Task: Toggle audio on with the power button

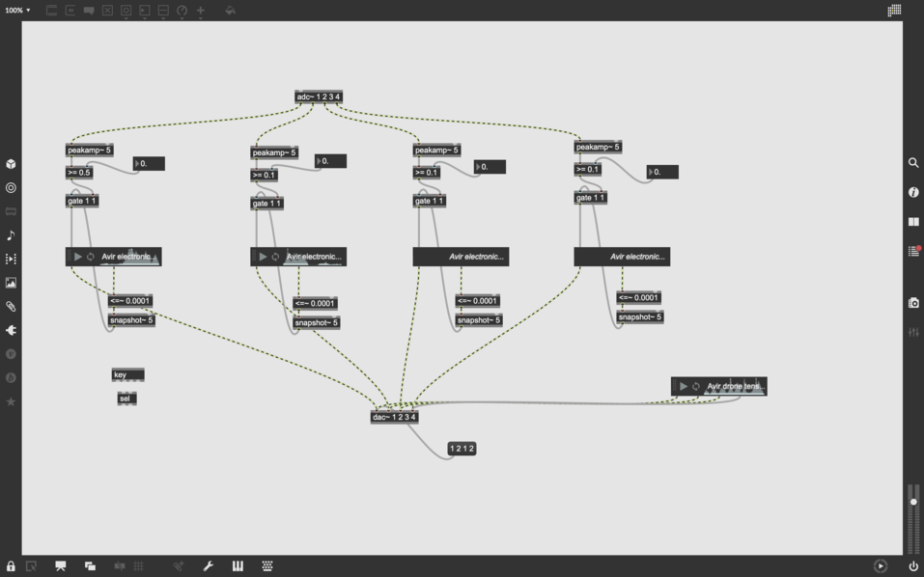Action: [913, 566]
